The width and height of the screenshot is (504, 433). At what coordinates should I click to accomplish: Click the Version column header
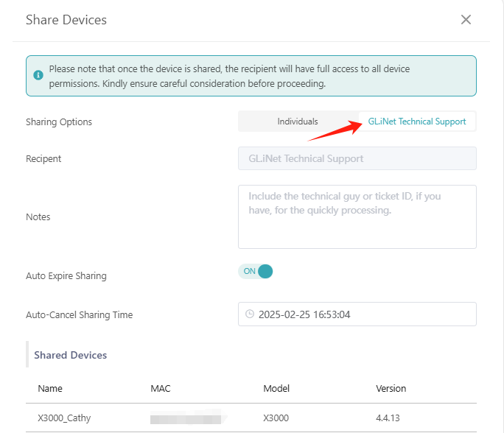pos(391,388)
